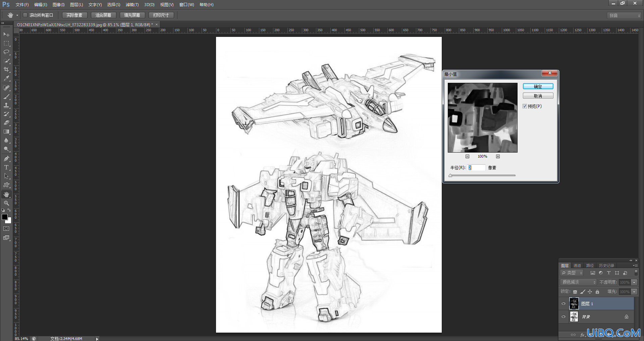The image size is (644, 341).
Task: Click 填充屏幕 button
Action: click(132, 15)
